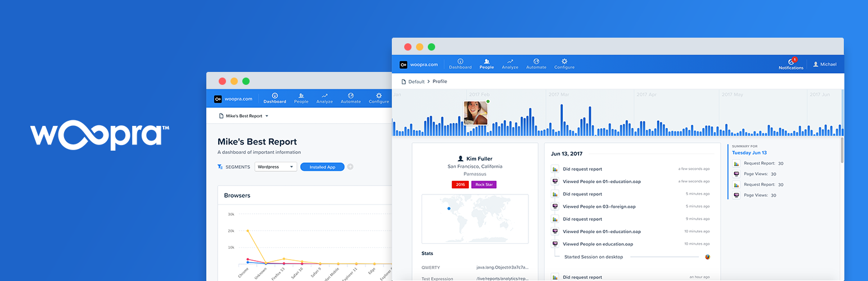868x281 pixels.
Task: Open the Michael user account menu
Action: coord(825,64)
